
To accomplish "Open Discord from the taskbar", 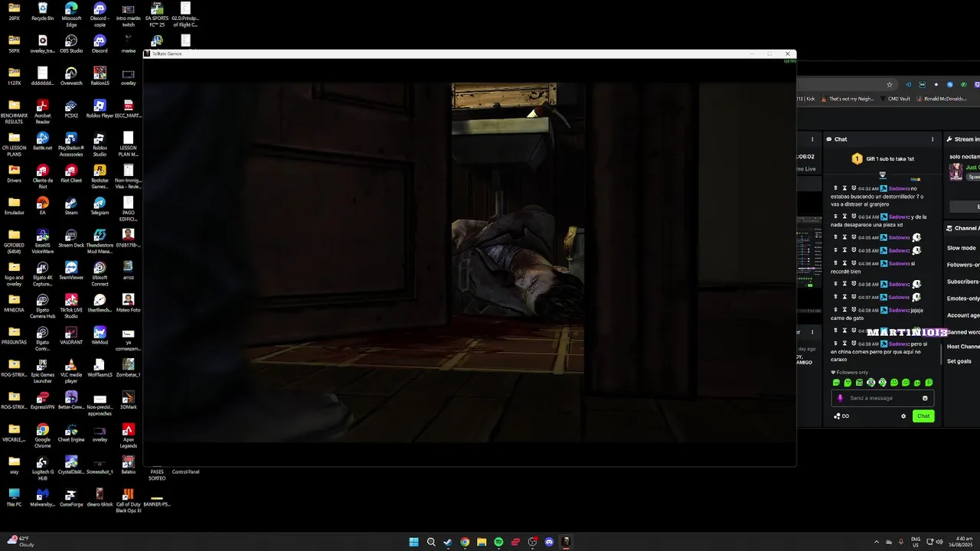I will click(x=549, y=542).
